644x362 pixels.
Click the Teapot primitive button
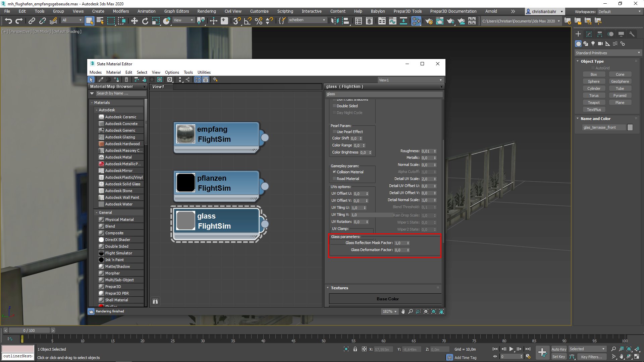pyautogui.click(x=593, y=103)
